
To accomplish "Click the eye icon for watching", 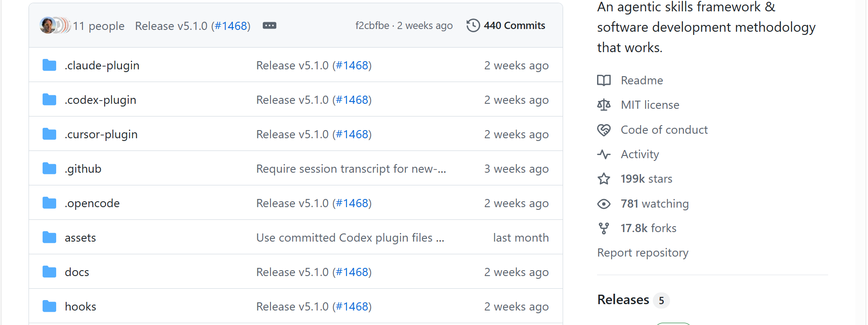I will [604, 204].
